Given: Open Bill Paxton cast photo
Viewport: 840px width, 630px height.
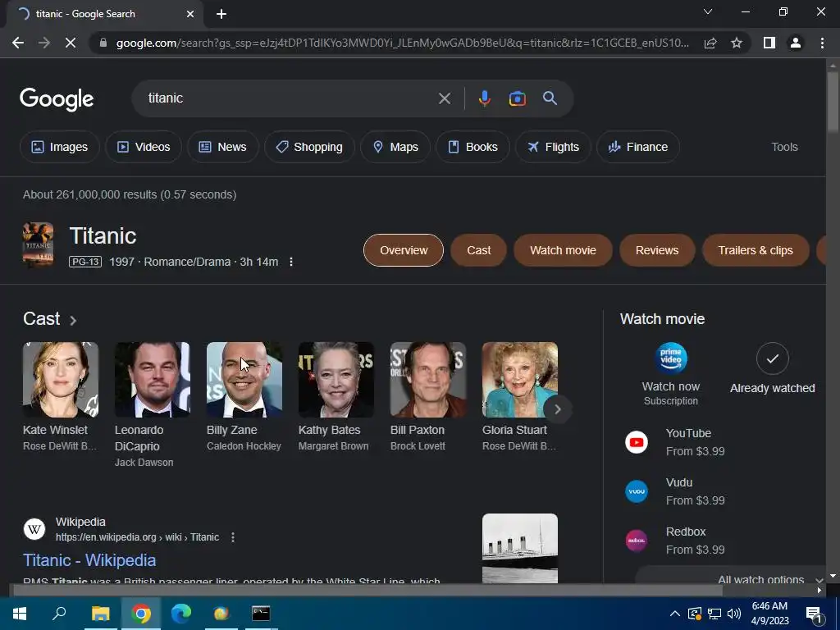Looking at the screenshot, I should [x=428, y=380].
